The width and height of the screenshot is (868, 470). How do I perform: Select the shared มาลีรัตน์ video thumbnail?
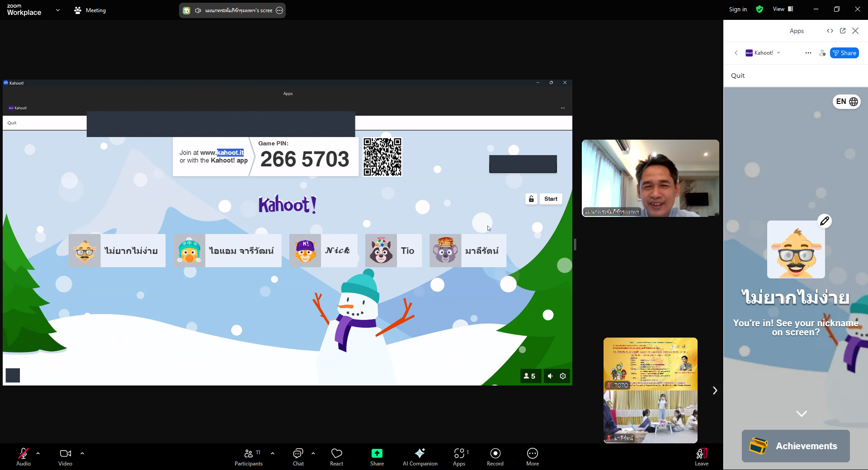click(x=651, y=417)
